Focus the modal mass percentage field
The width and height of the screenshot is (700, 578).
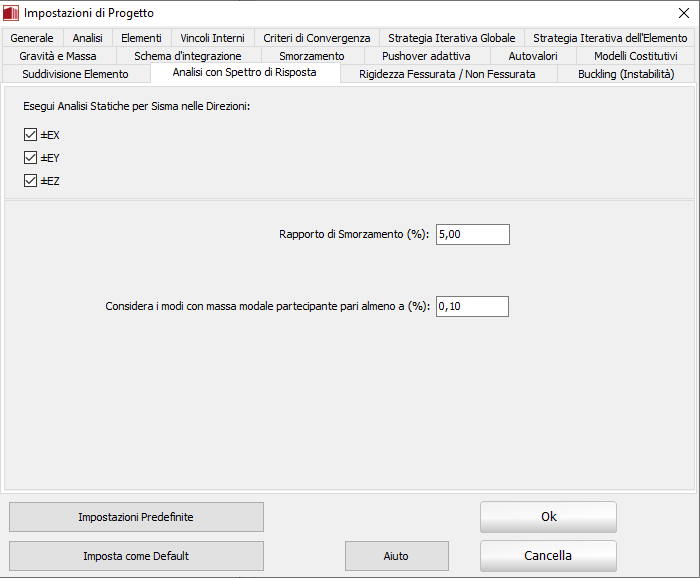[x=472, y=306]
